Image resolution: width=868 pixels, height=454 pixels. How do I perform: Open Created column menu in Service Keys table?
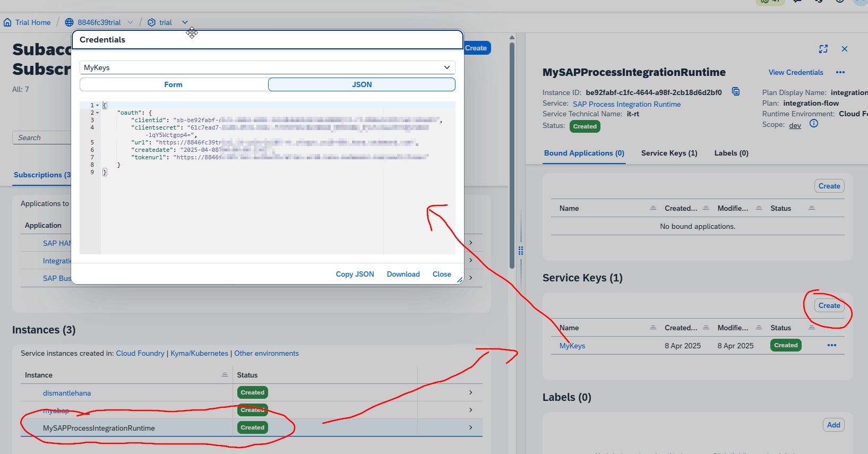(706, 328)
